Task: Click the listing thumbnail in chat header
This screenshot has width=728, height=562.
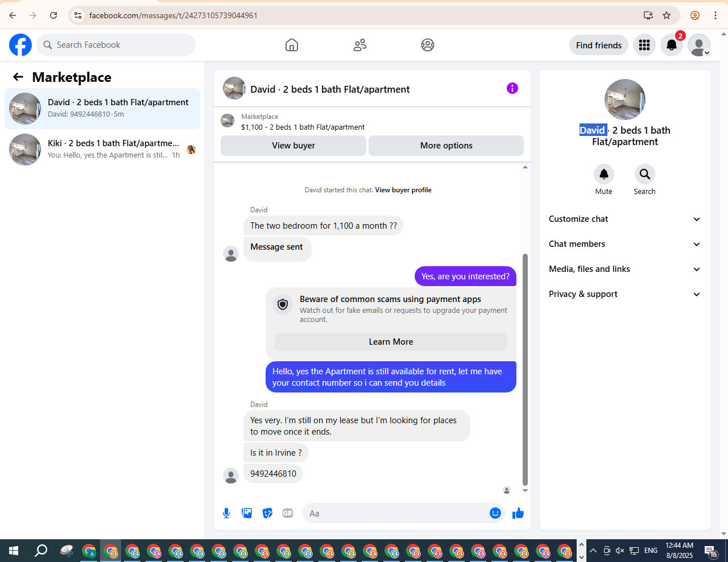Action: point(234,88)
